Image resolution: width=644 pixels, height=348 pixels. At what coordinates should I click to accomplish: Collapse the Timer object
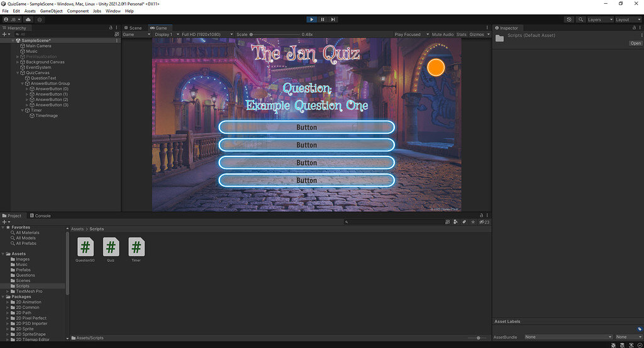pos(23,110)
